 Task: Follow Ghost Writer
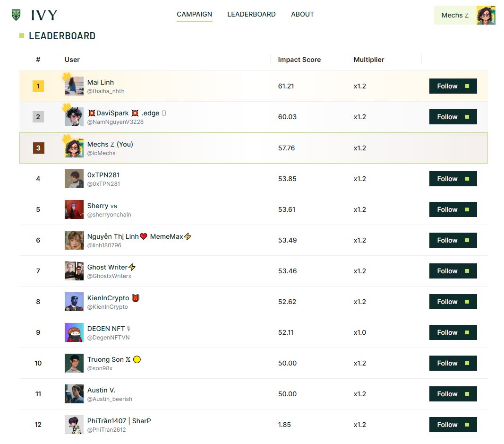coord(453,271)
